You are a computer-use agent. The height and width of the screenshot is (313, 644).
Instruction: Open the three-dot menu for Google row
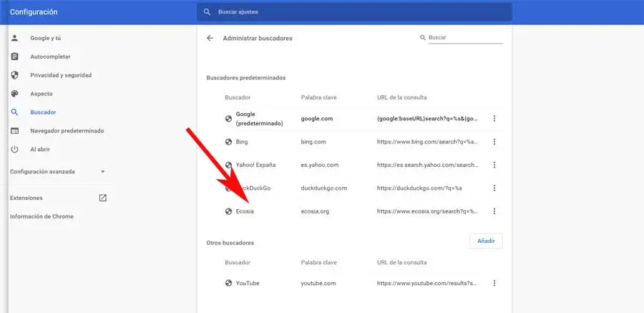pyautogui.click(x=494, y=118)
